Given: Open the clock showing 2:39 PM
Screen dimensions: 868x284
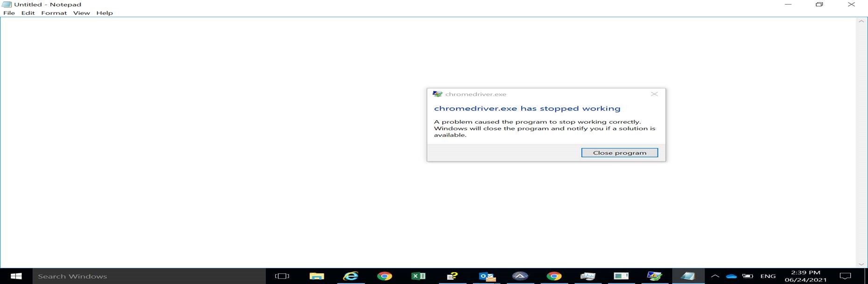Looking at the screenshot, I should pyautogui.click(x=805, y=276).
